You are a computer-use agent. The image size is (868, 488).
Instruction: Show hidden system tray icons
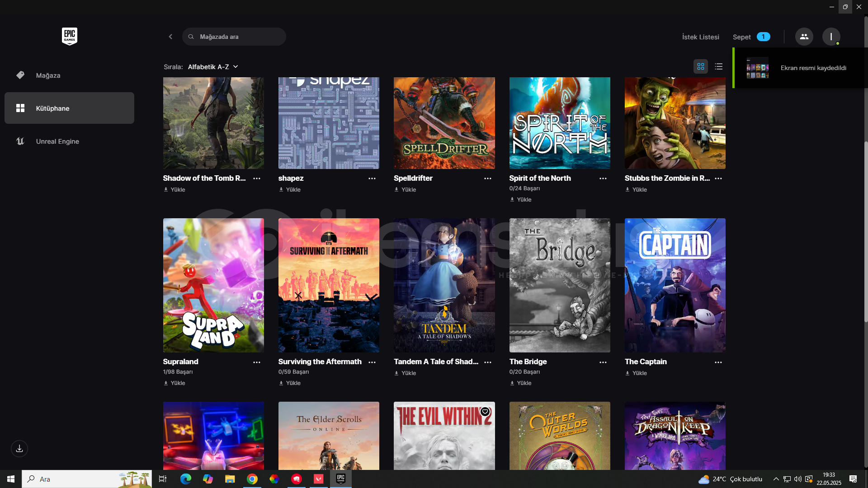tap(776, 479)
